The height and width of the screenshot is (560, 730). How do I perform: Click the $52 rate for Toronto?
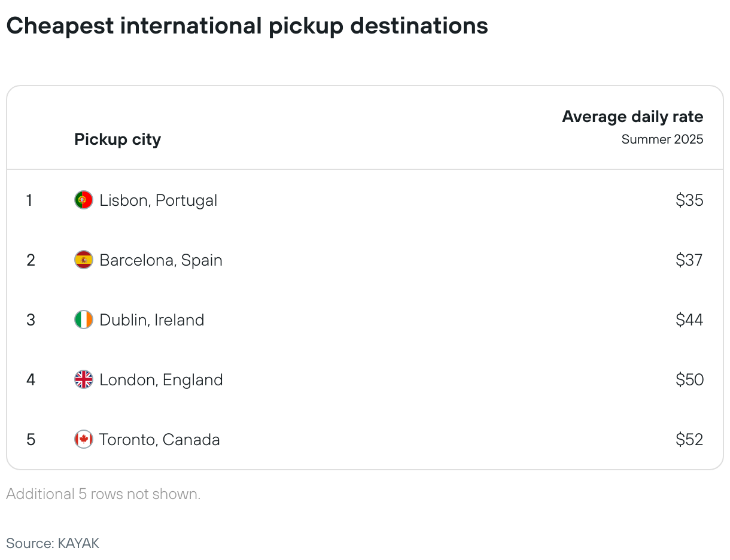coord(689,439)
